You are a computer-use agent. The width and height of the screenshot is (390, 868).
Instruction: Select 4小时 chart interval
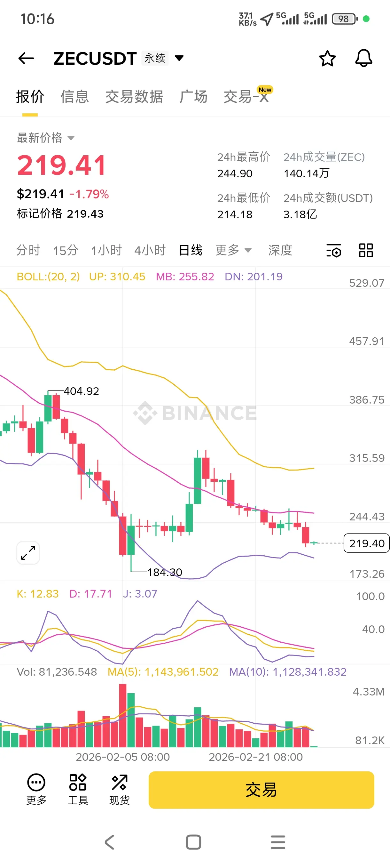150,250
